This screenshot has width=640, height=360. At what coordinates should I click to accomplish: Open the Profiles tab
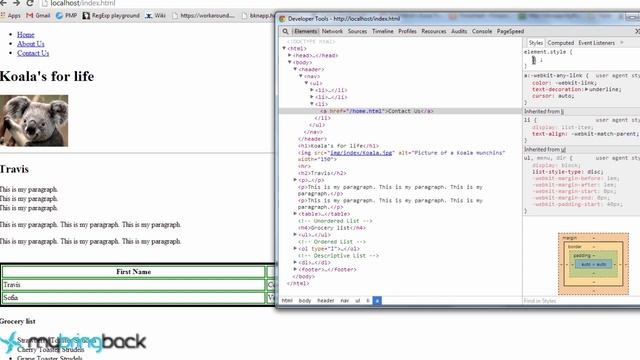click(x=407, y=31)
